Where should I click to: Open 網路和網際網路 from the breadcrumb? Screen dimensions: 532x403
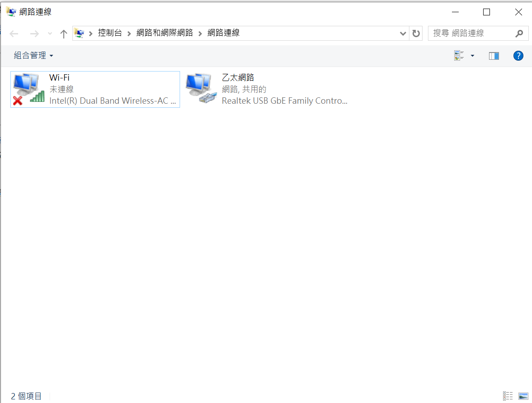coord(165,33)
